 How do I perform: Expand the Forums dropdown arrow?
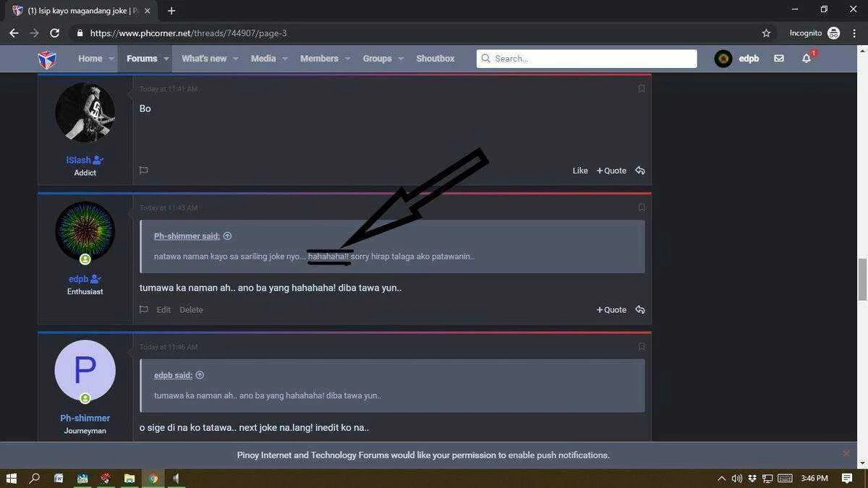pos(166,59)
